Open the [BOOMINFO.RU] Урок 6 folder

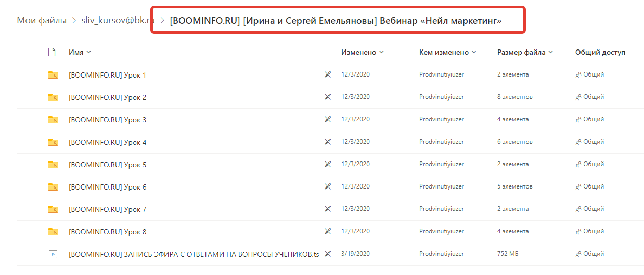[108, 187]
